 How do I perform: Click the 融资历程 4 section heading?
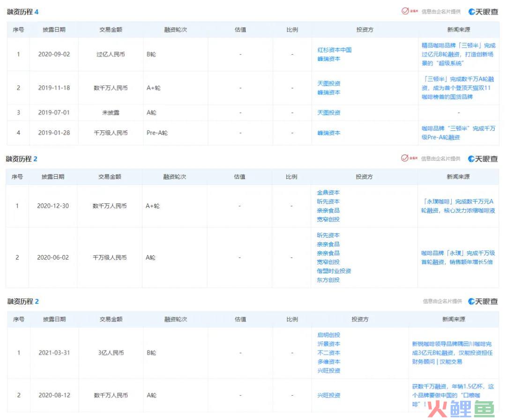[22, 12]
